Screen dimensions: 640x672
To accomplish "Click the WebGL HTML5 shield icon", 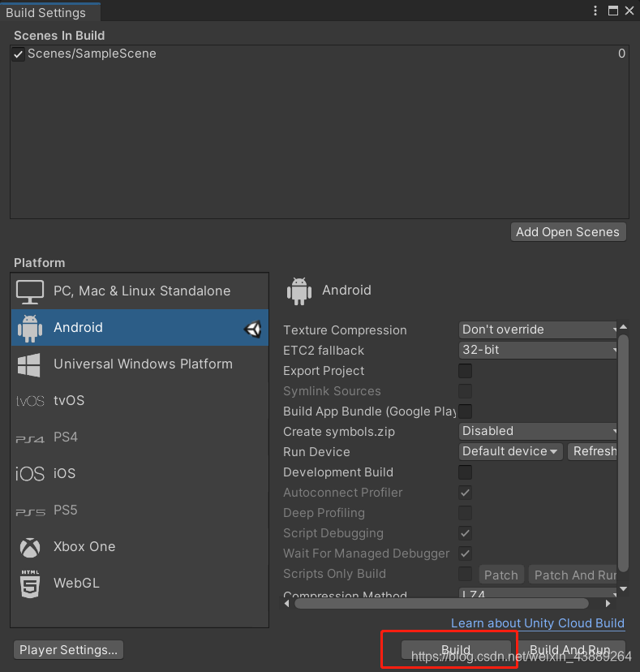I will click(30, 584).
